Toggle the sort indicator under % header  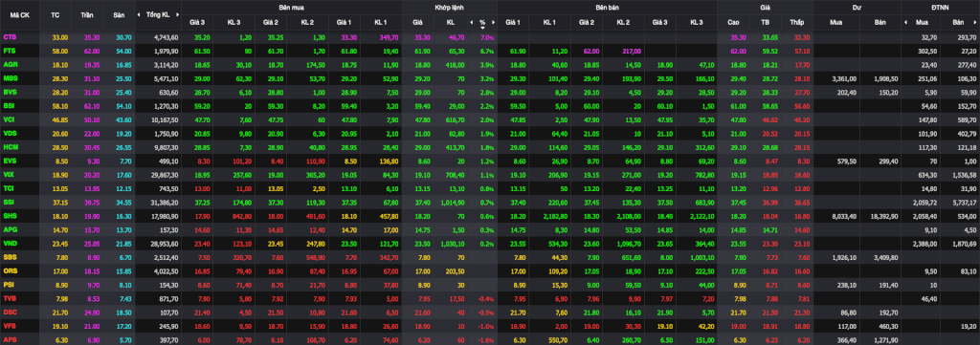coord(482,28)
